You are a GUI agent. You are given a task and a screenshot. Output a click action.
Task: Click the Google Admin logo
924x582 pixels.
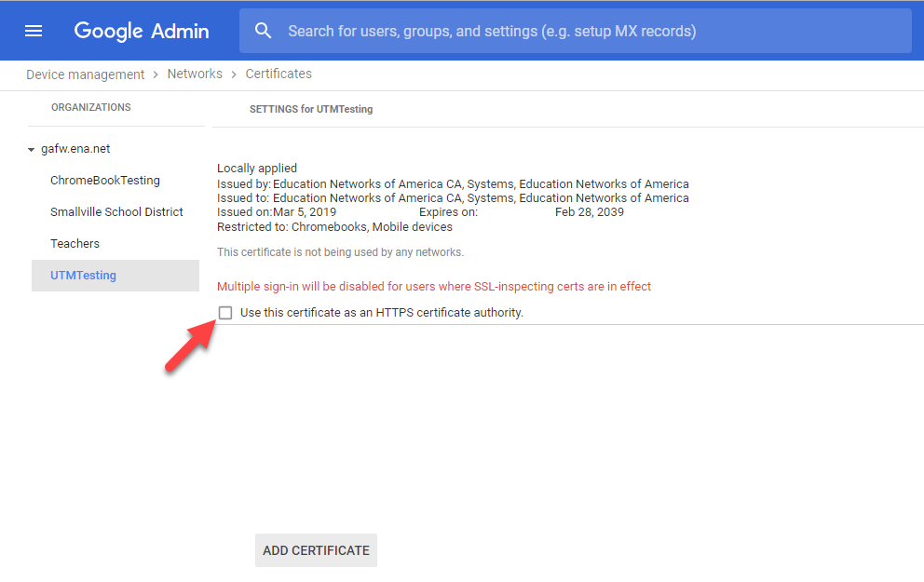(142, 31)
